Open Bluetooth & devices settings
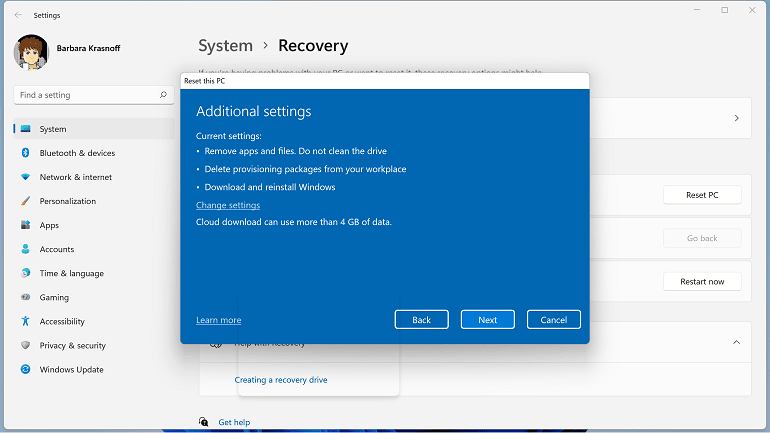 (94, 153)
